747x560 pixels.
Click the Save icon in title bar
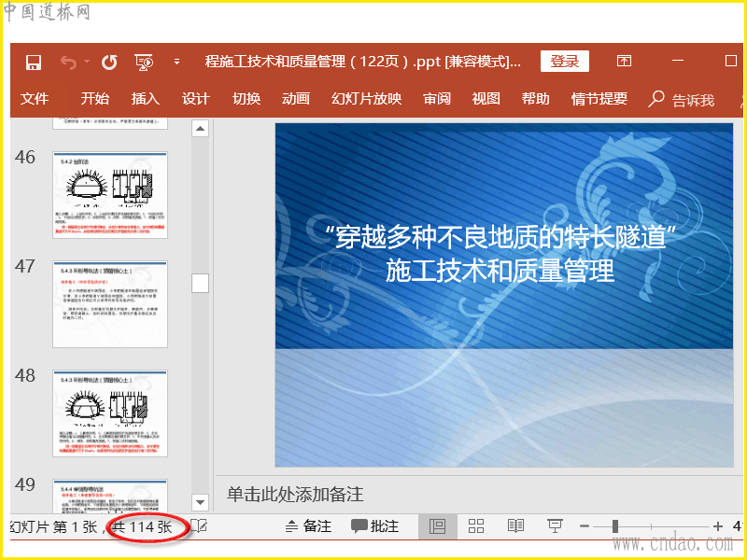click(34, 62)
